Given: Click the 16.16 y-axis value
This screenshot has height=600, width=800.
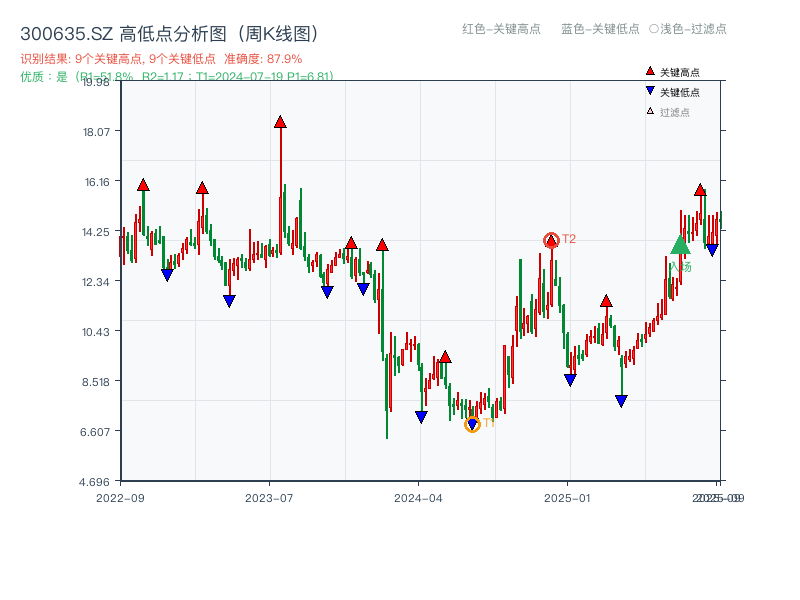Looking at the screenshot, I should [97, 182].
